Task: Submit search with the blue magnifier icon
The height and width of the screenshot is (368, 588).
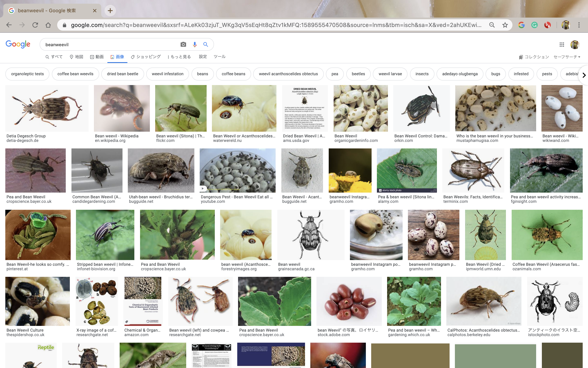Action: click(x=206, y=44)
